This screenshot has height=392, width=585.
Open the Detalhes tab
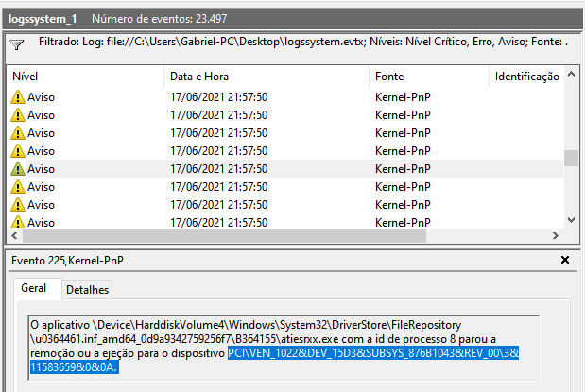(x=87, y=289)
